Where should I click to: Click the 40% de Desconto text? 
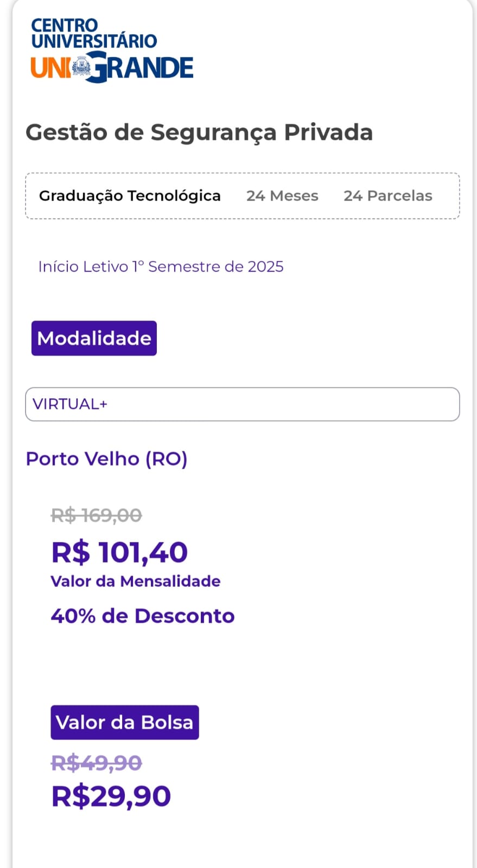point(143,616)
